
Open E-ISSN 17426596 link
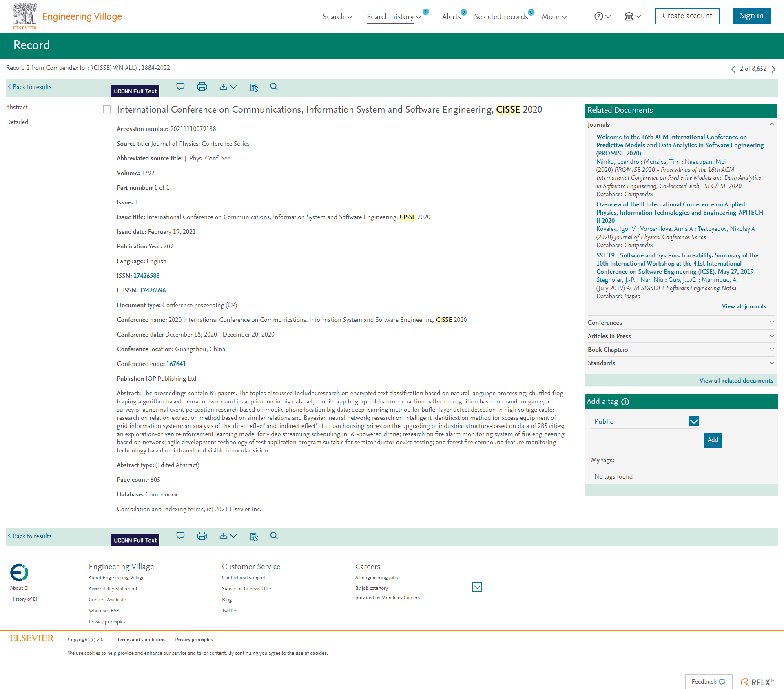153,290
